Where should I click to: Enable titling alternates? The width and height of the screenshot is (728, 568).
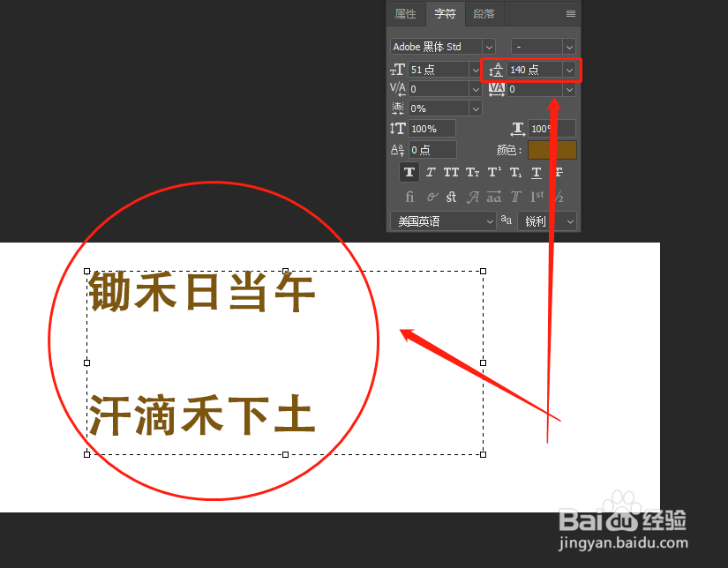pos(516,197)
